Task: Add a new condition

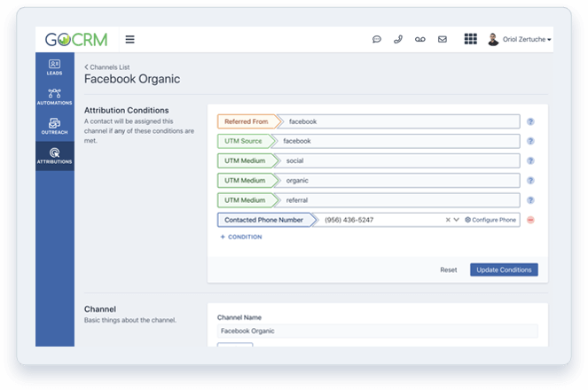Action: (x=240, y=237)
